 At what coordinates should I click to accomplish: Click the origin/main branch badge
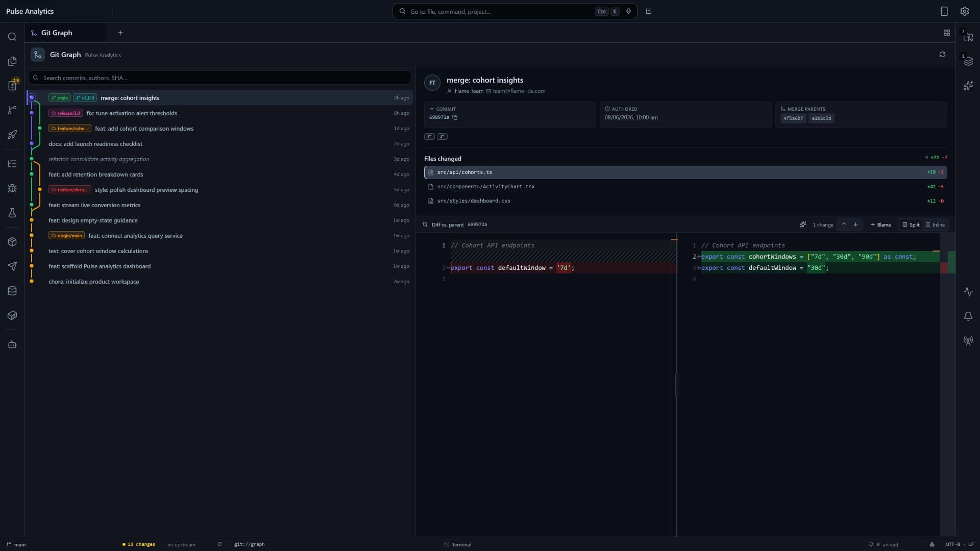[x=66, y=236]
